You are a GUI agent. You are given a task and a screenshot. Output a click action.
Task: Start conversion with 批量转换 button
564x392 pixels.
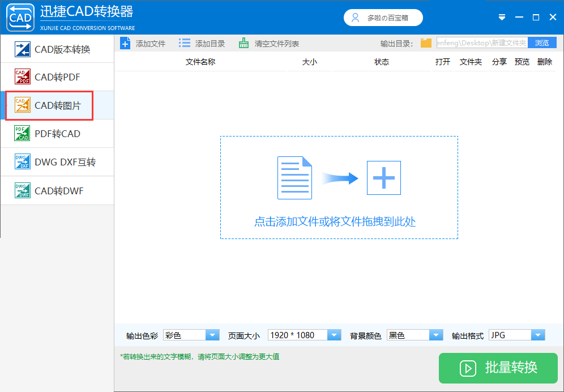pyautogui.click(x=498, y=368)
